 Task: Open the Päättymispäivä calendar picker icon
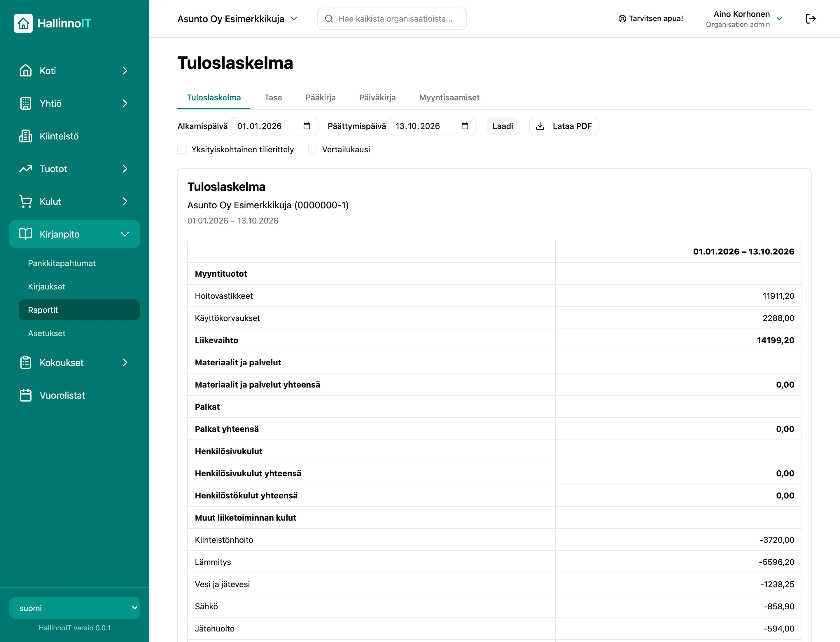click(x=465, y=126)
